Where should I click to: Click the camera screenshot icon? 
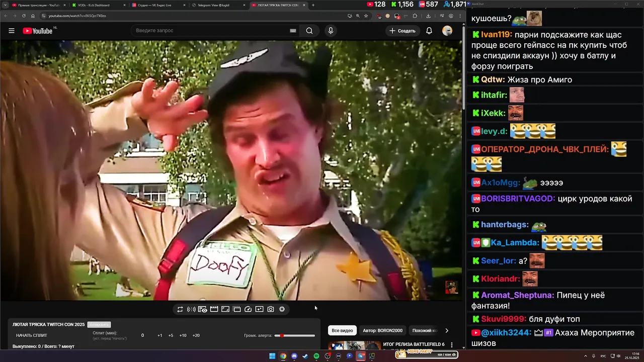coord(271,309)
